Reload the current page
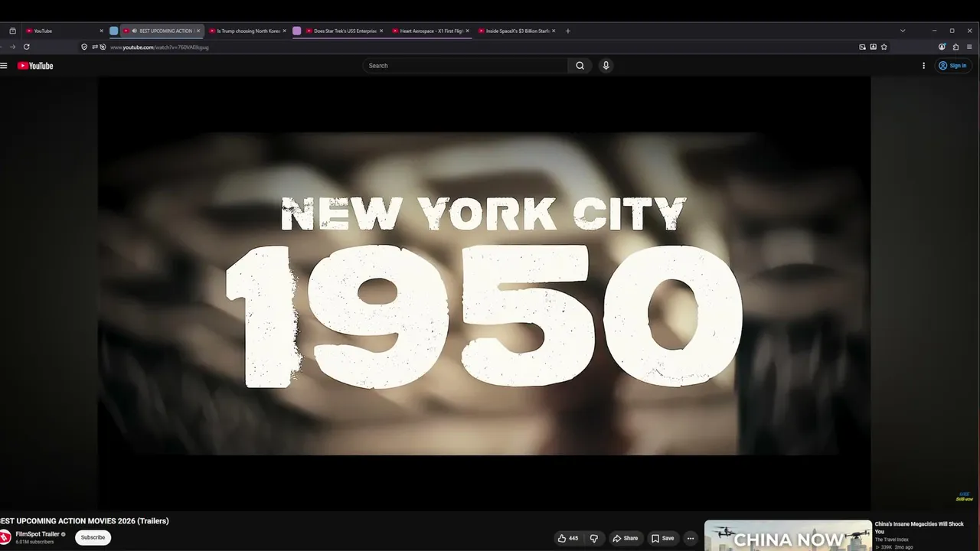Viewport: 980px width, 551px height. tap(26, 47)
